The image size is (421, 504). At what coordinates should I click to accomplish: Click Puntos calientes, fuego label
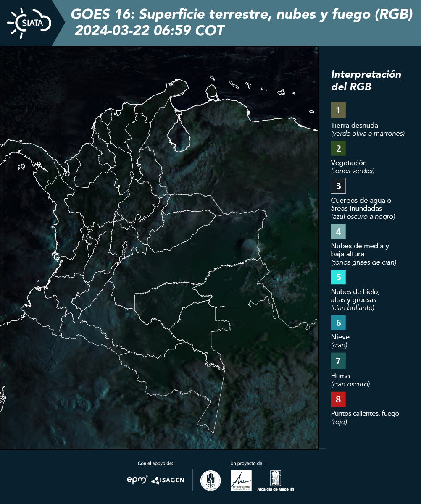point(365,413)
